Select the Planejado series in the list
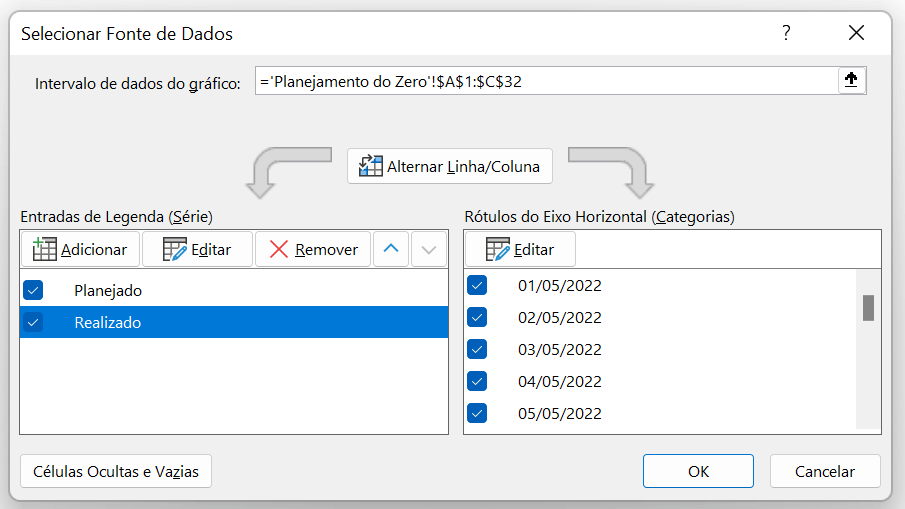Image resolution: width=905 pixels, height=509 pixels. click(x=108, y=290)
